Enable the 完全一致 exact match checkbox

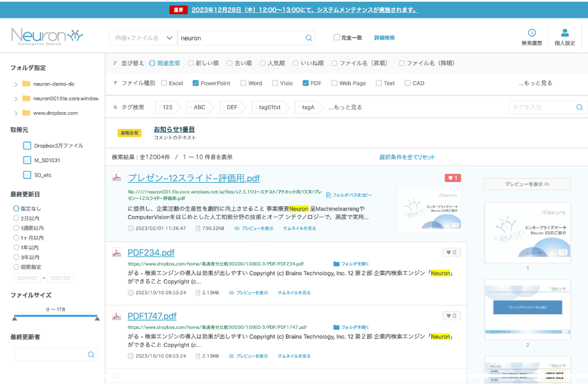(337, 38)
